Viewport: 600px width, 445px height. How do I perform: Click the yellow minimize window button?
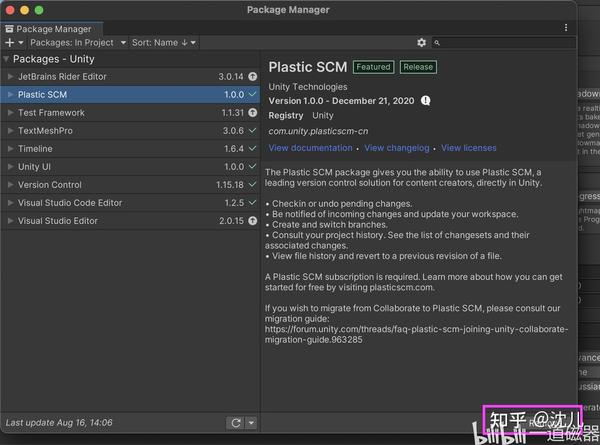pyautogui.click(x=24, y=10)
